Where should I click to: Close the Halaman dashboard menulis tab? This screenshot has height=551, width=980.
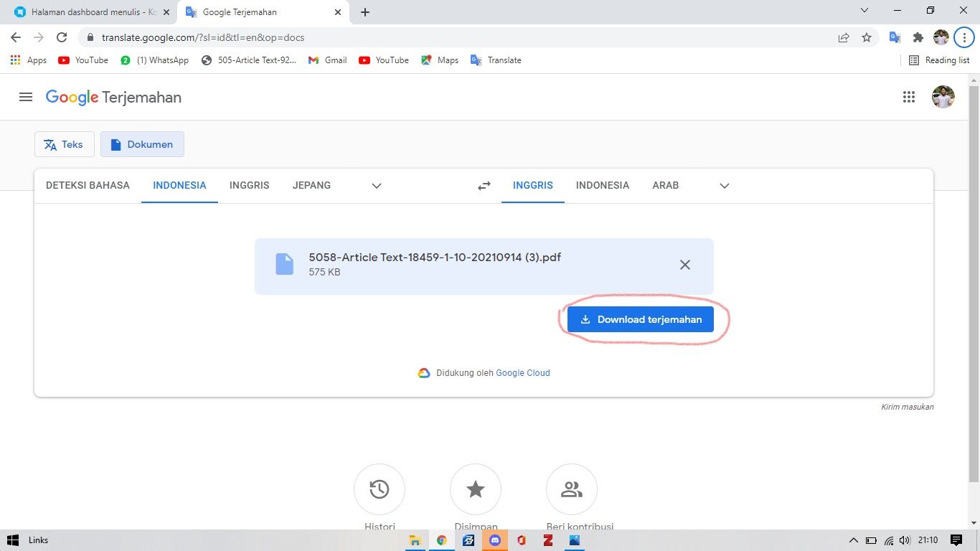(x=166, y=12)
